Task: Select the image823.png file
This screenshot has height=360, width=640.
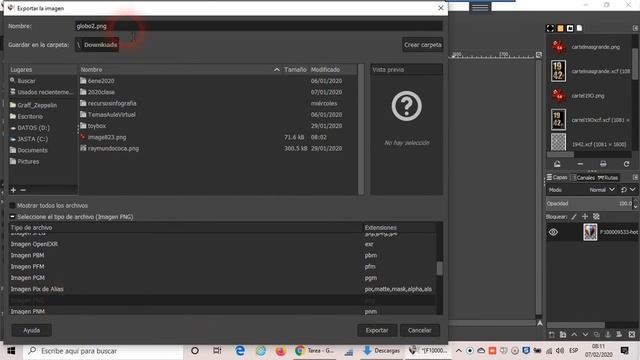Action: (x=218, y=137)
